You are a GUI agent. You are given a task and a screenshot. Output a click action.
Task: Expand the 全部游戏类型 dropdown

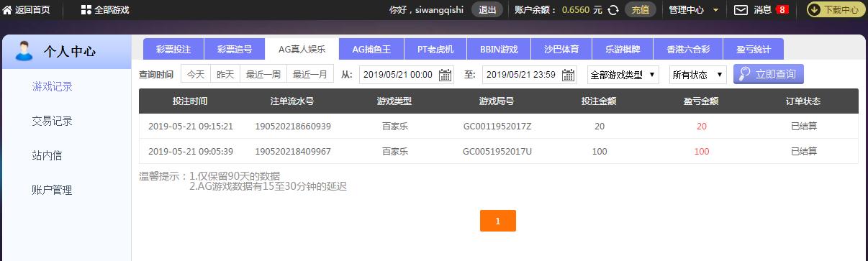tap(623, 75)
